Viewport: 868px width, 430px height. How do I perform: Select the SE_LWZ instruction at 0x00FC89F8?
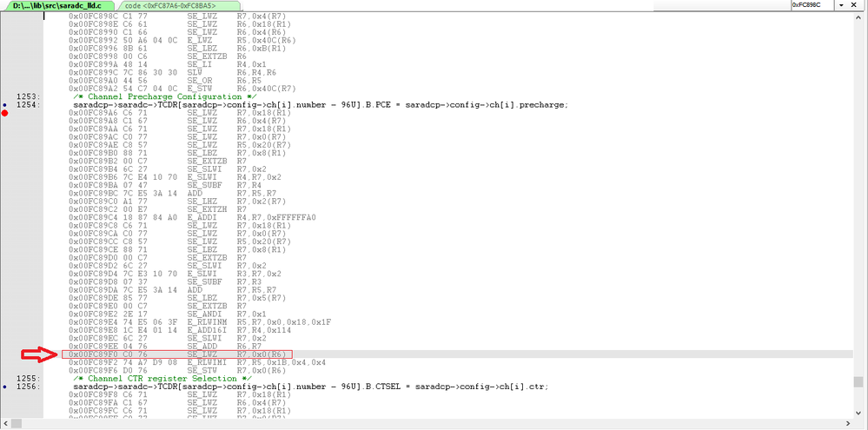(179, 394)
